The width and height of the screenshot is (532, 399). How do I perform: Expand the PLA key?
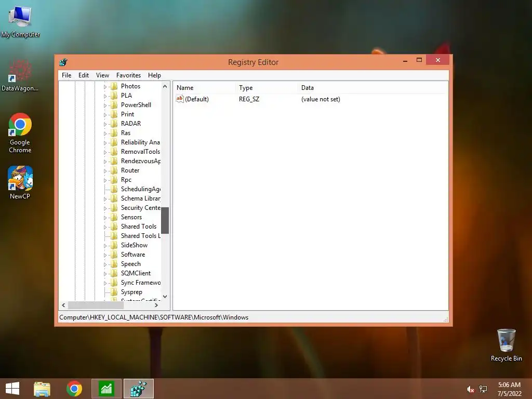coord(105,96)
